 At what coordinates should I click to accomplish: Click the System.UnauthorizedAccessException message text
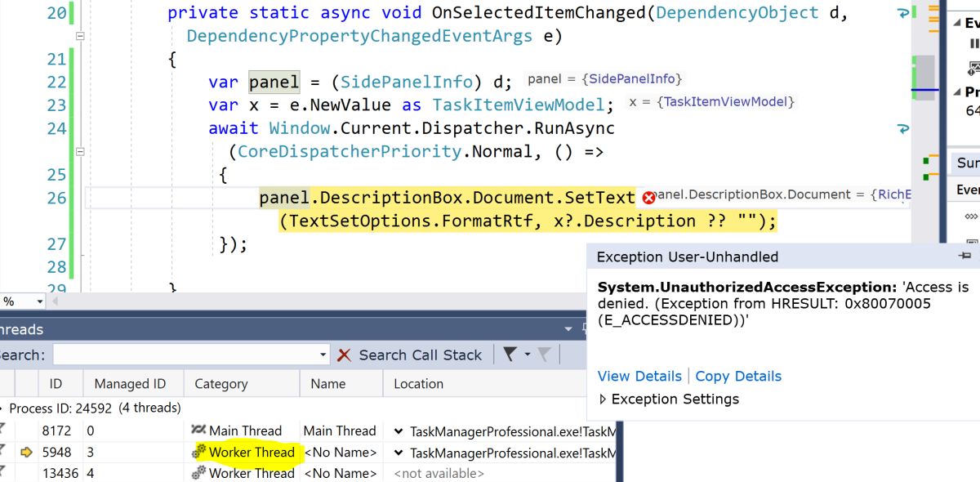pos(783,303)
